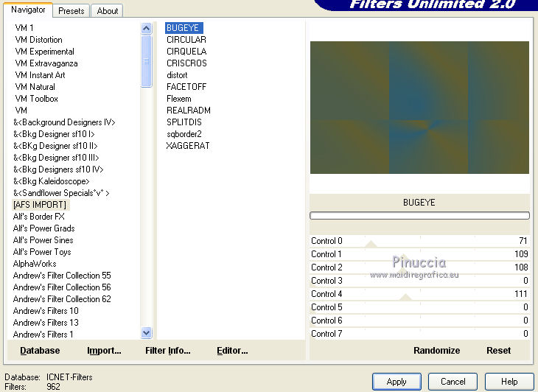Click Randomize to shuffle controls
Screen dimensions: 538x392
[436, 351]
